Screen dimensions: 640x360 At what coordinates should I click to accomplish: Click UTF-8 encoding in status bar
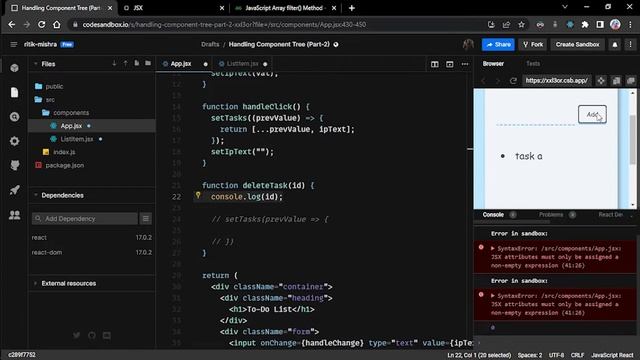tap(556, 355)
